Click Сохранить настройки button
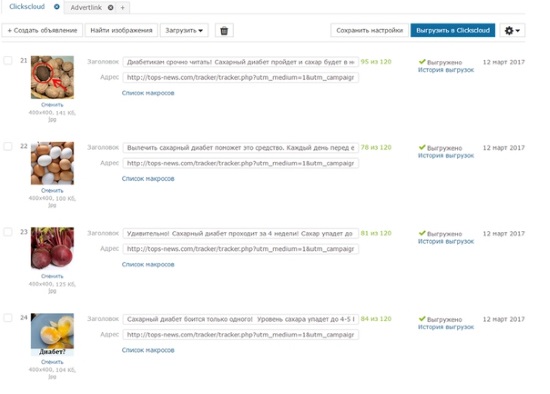The image size is (550, 394). 370,31
